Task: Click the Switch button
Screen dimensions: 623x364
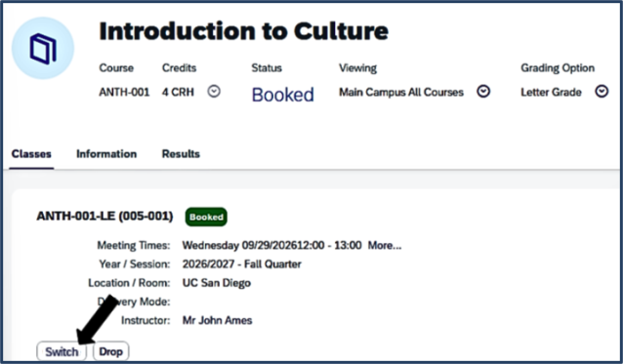Action: (x=62, y=351)
